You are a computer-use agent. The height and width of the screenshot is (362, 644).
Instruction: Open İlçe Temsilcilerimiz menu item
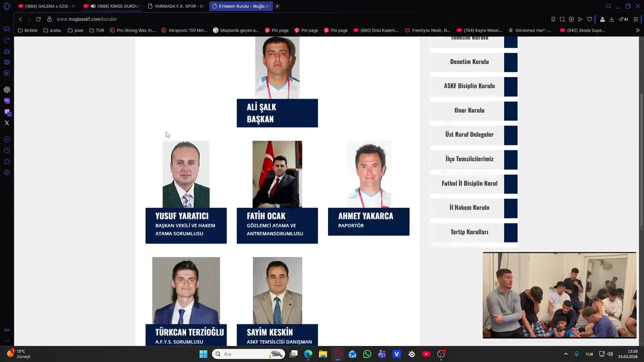click(473, 159)
